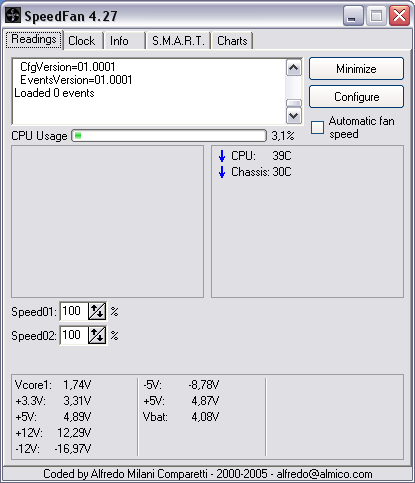Switch to the S.M.A.R.T. tab
Image resolution: width=415 pixels, height=483 pixels.
coord(178,41)
